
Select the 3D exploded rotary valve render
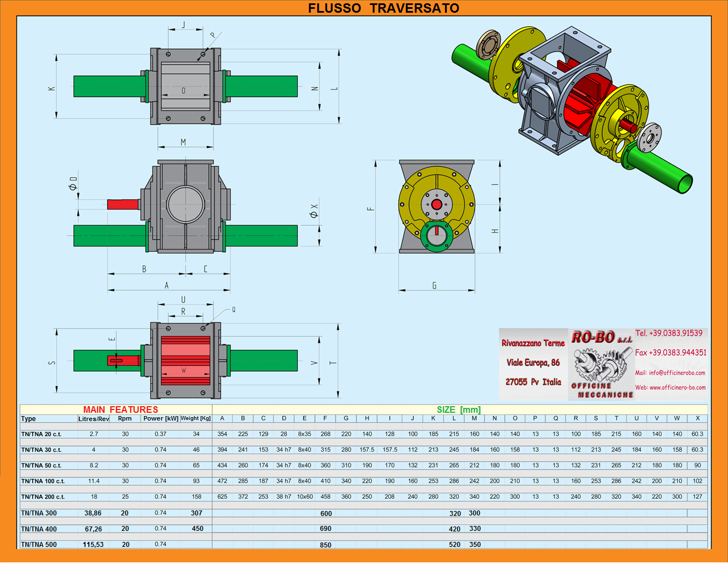[572, 109]
